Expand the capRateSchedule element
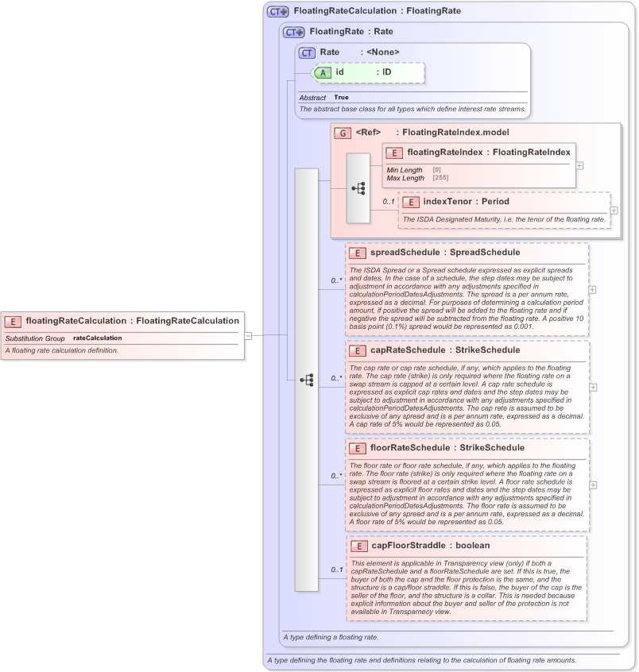This screenshot has width=639, height=672. click(593, 388)
